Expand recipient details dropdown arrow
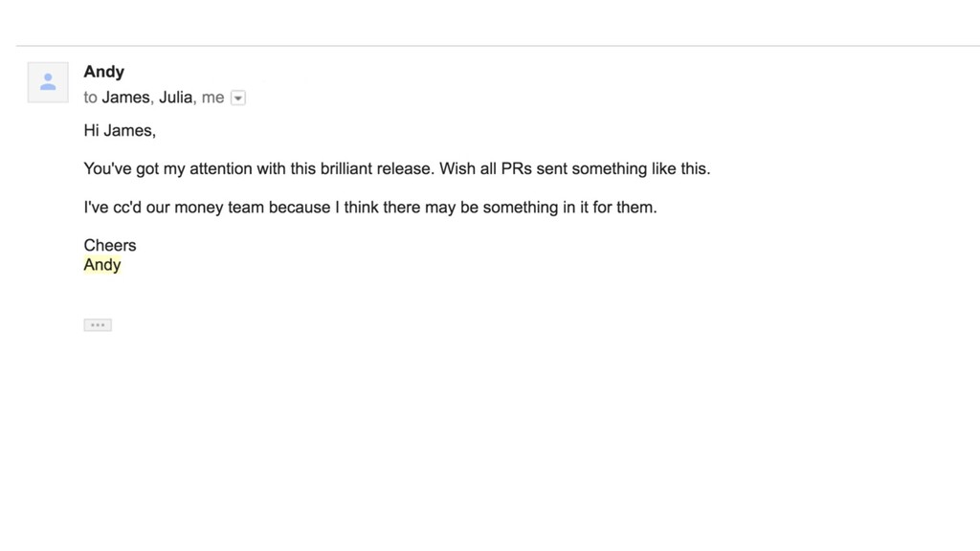980x551 pixels. (x=238, y=99)
